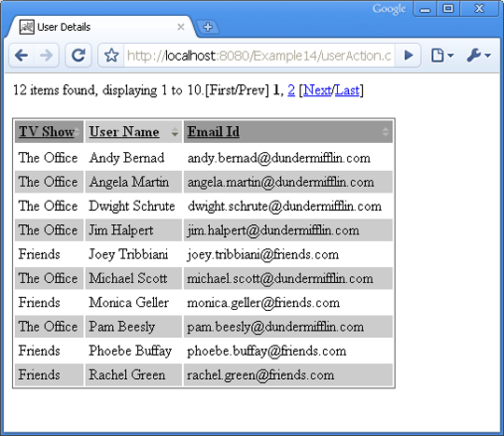
Task: Click sort arrows in Email Id header
Action: [x=385, y=132]
